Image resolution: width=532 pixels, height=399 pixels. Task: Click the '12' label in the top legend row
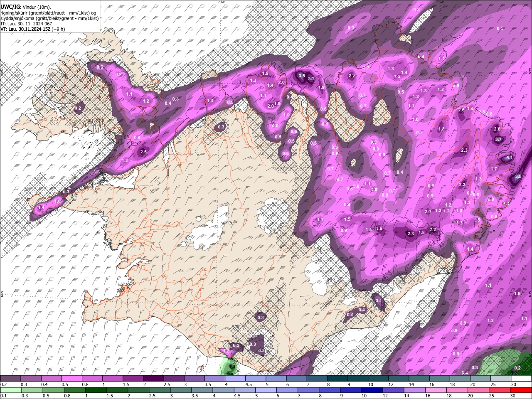click(391, 384)
